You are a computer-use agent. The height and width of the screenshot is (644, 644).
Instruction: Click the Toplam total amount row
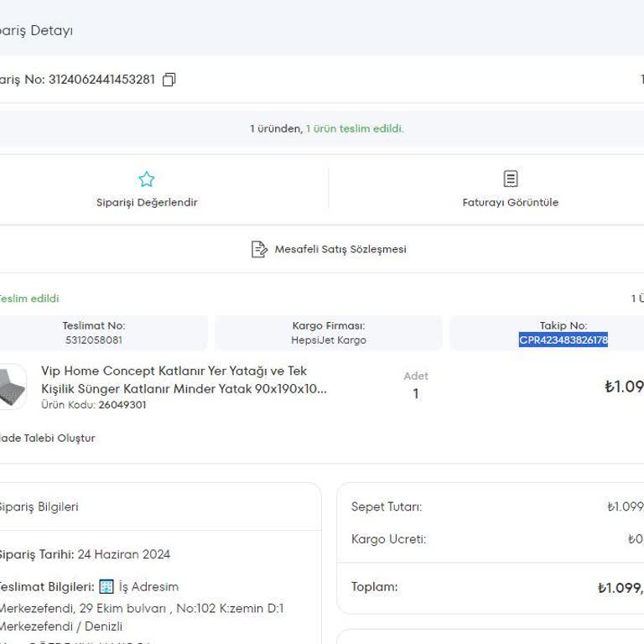495,587
